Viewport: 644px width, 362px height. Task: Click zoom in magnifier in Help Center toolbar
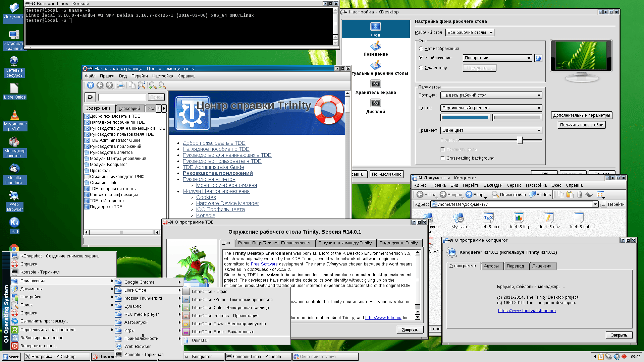point(153,85)
